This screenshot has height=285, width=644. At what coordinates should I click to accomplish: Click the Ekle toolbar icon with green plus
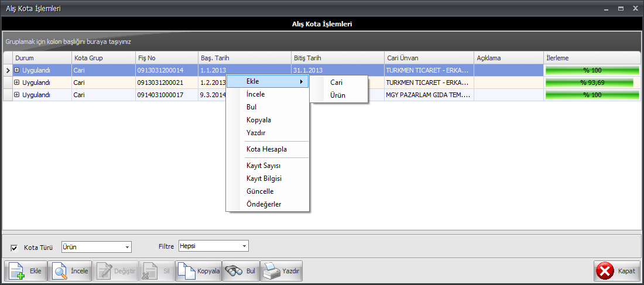pyautogui.click(x=26, y=272)
